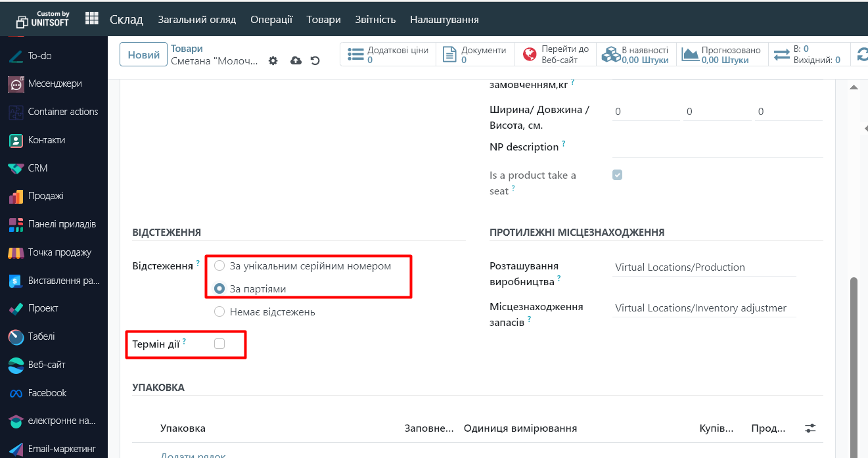Open 'Розташування виробництва' location dropdown

pos(703,267)
